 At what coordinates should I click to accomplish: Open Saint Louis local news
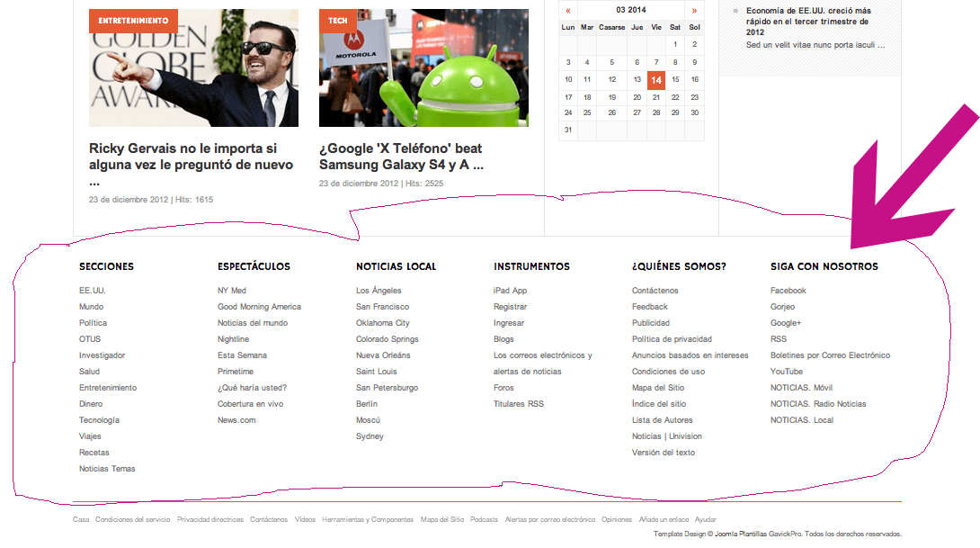[x=376, y=372]
